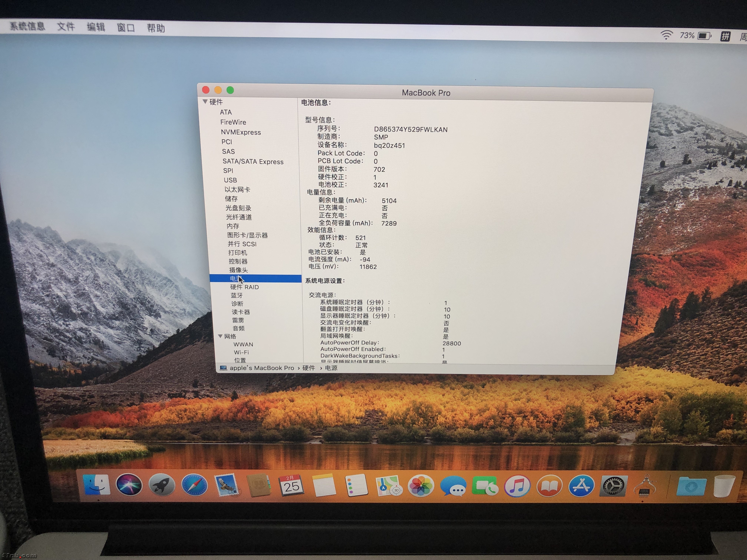
Task: Open the Photos app in dock
Action: click(421, 486)
